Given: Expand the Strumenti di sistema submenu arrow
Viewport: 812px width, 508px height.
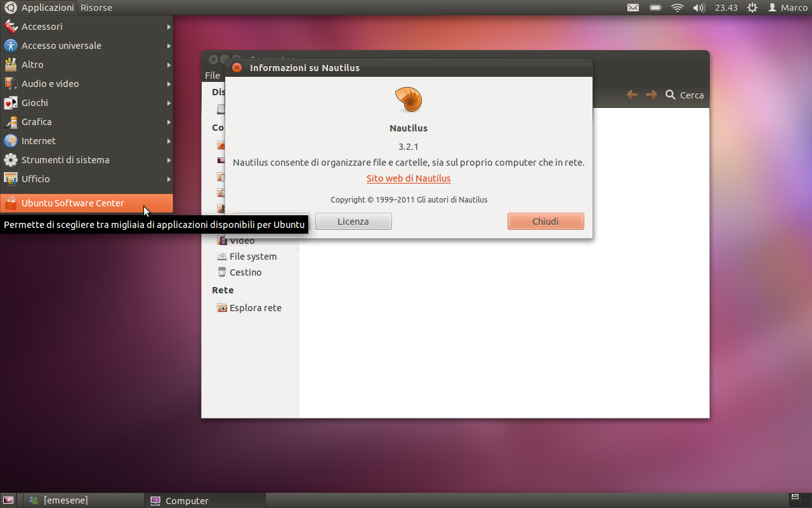Looking at the screenshot, I should [x=168, y=160].
